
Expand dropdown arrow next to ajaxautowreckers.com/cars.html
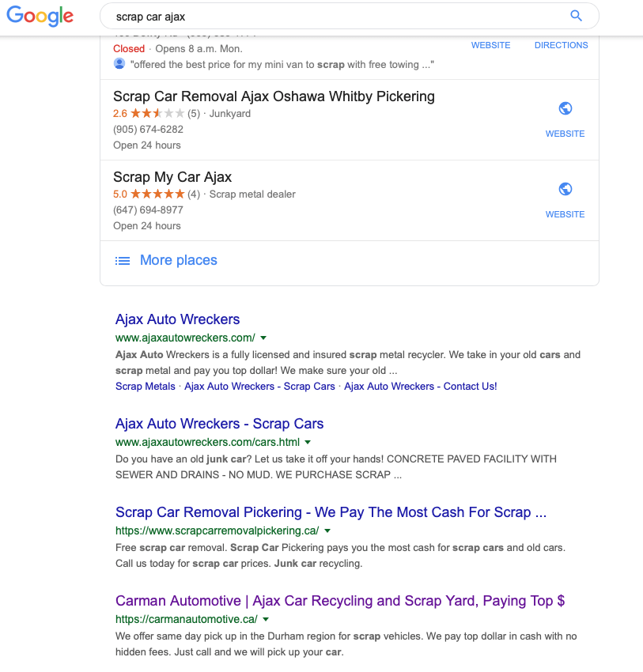(308, 442)
